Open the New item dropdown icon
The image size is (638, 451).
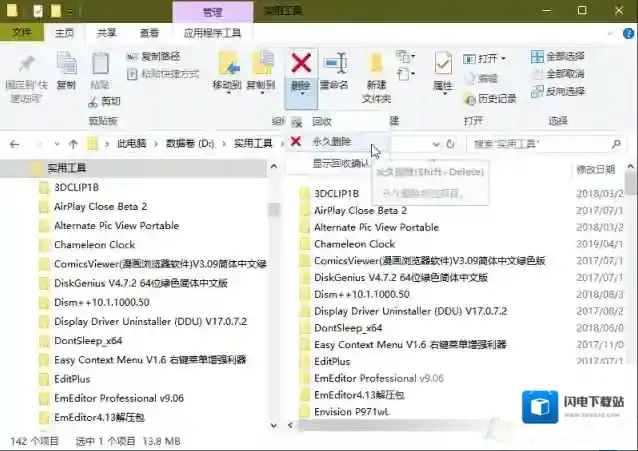(x=406, y=57)
